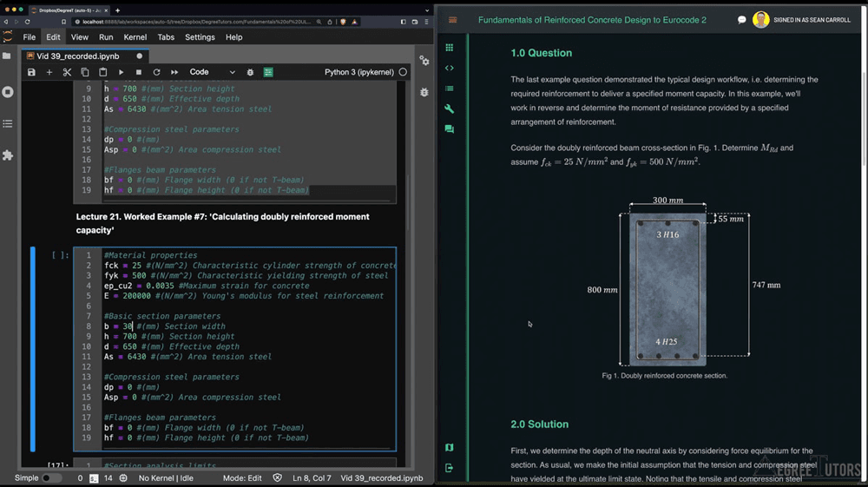Run the selected cell with the play icon
The image size is (868, 487).
[121, 72]
